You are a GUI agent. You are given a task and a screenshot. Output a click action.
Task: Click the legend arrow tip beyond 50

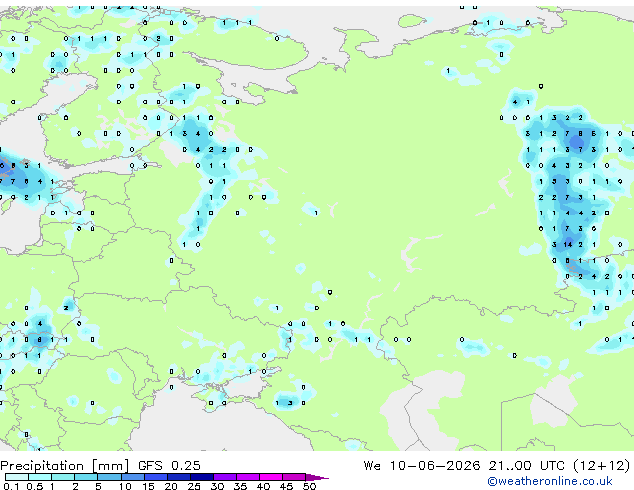point(317,477)
